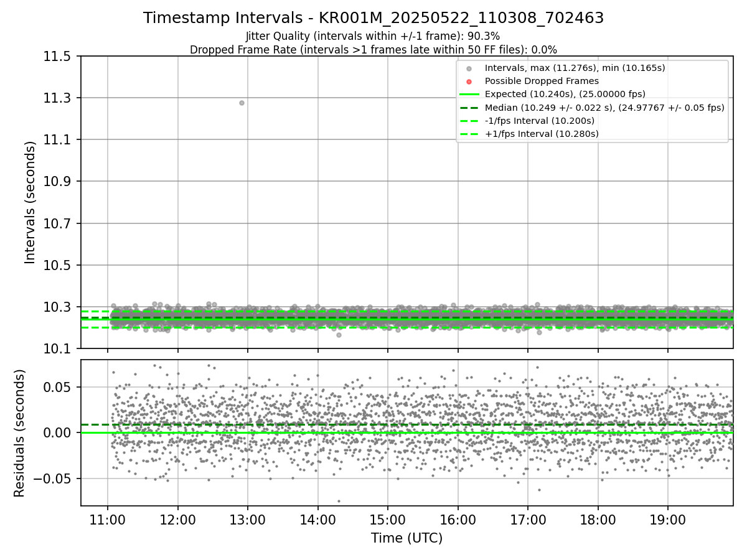Viewport: 747px width, 560px height.
Task: Click the 10.5 y-axis tick label
Action: (59, 266)
